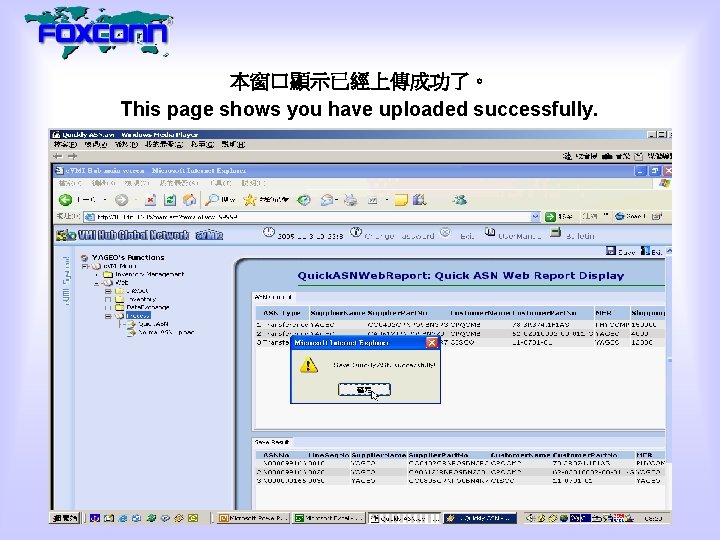Click the Mail envelope toolbar icon
Viewport: 720px width, 540px height.
point(326,200)
